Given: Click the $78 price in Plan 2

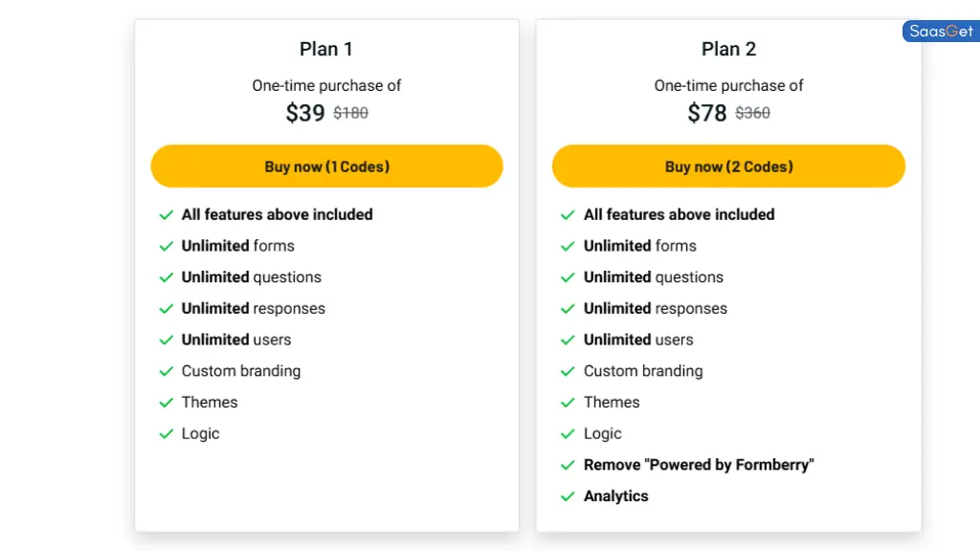Looking at the screenshot, I should pyautogui.click(x=707, y=113).
